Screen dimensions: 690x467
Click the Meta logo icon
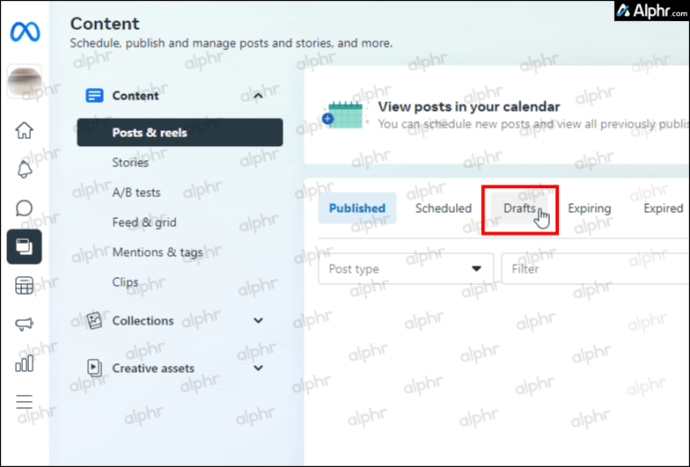[x=25, y=32]
